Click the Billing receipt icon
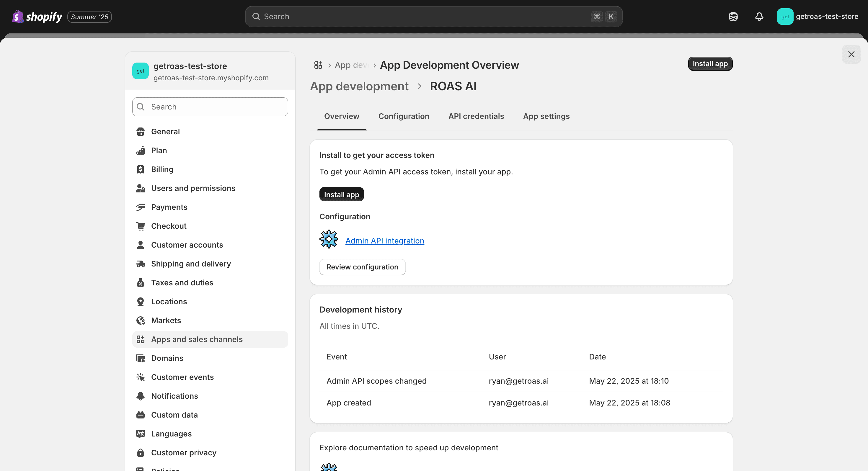The image size is (868, 471). [x=141, y=169]
